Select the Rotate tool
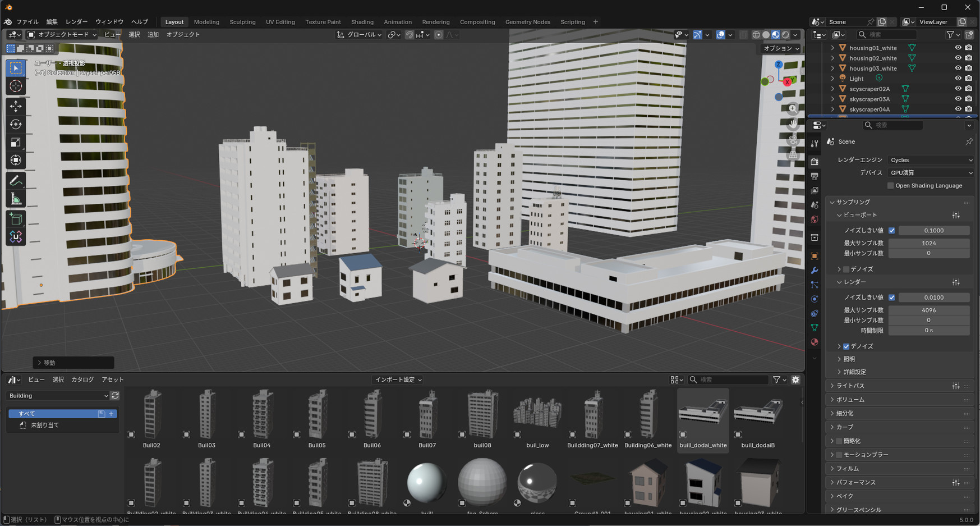980x526 pixels. (x=16, y=124)
